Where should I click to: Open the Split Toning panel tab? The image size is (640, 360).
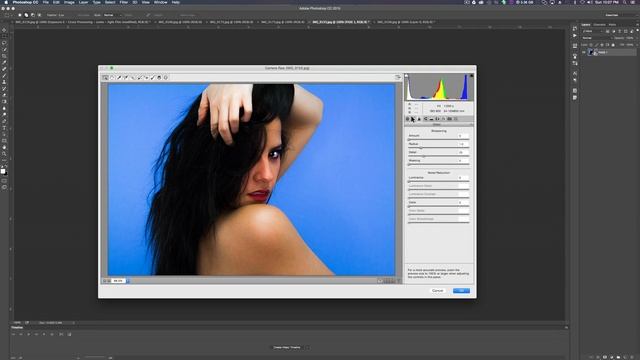coord(431,119)
